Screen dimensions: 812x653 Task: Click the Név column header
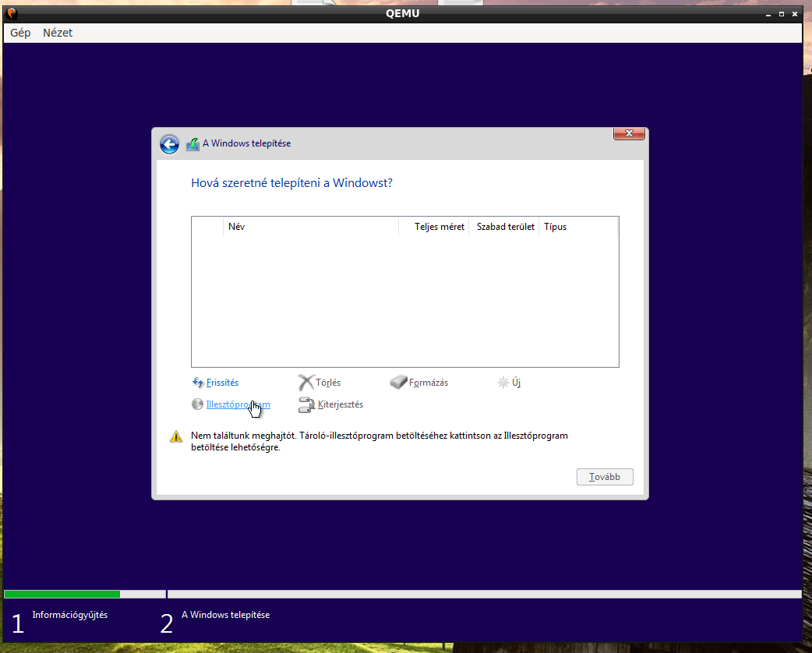(311, 227)
